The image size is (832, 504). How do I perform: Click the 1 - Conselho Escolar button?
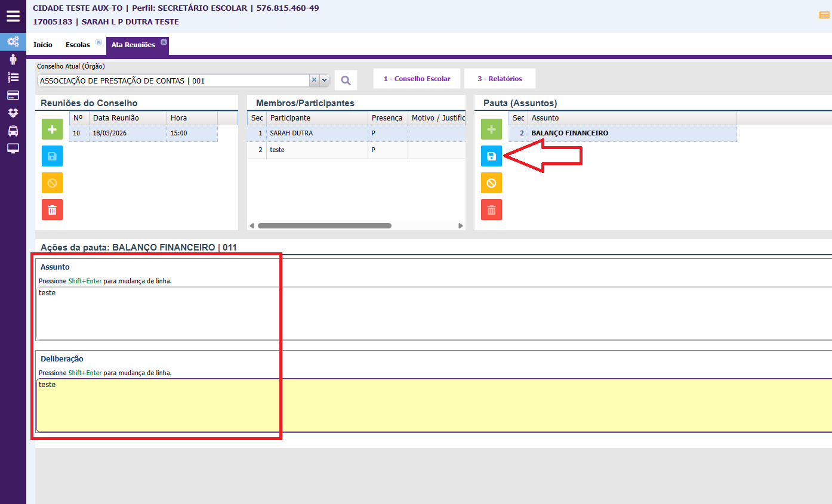point(417,79)
